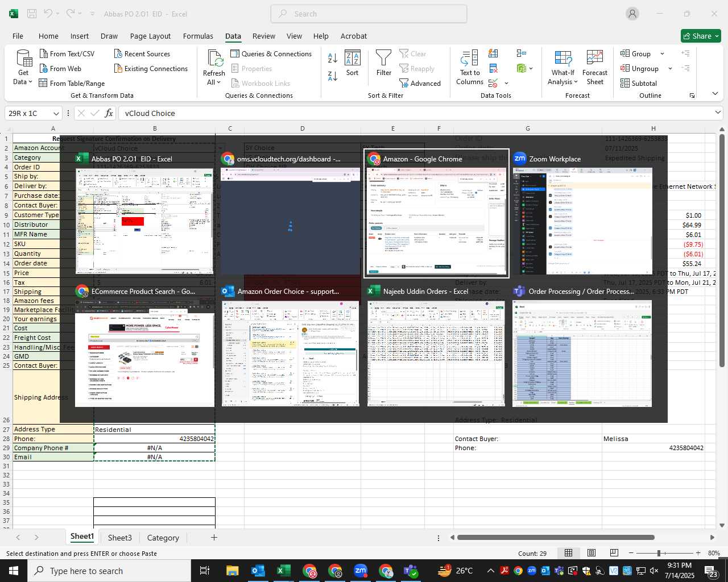Open the Sort dialog
Screen dimensions: 728x582
(353, 63)
